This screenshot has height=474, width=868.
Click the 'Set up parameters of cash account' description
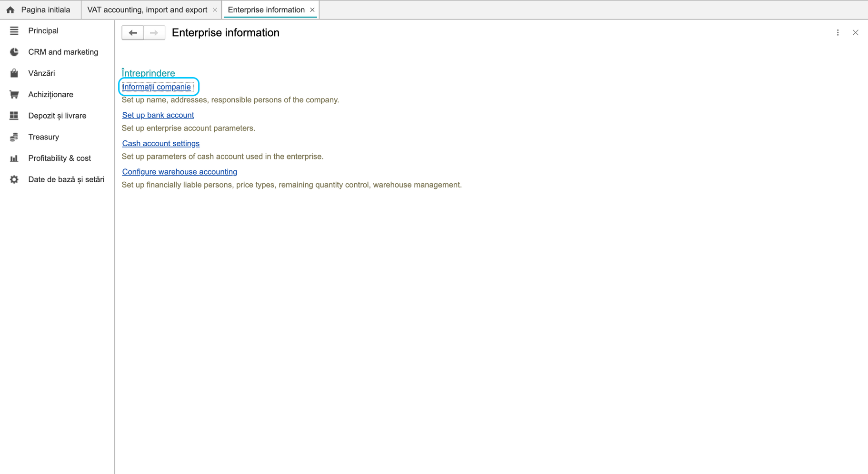coord(223,157)
